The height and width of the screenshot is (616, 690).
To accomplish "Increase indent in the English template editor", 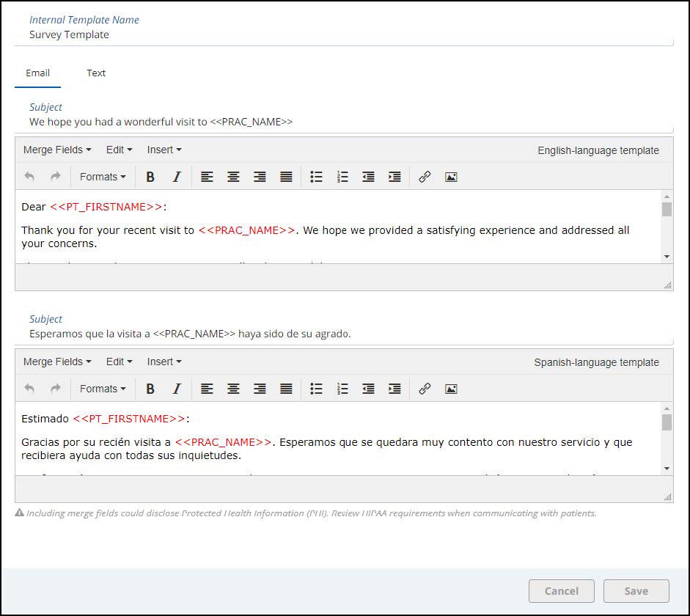I will pyautogui.click(x=394, y=177).
